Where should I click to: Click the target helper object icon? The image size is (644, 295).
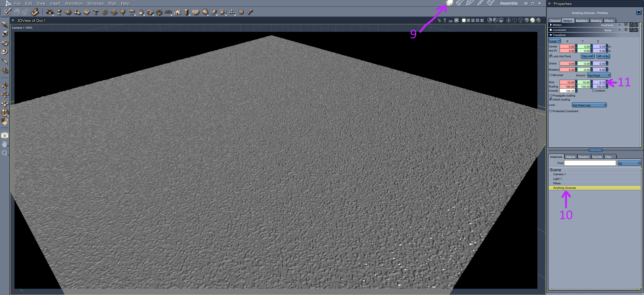[x=241, y=12]
